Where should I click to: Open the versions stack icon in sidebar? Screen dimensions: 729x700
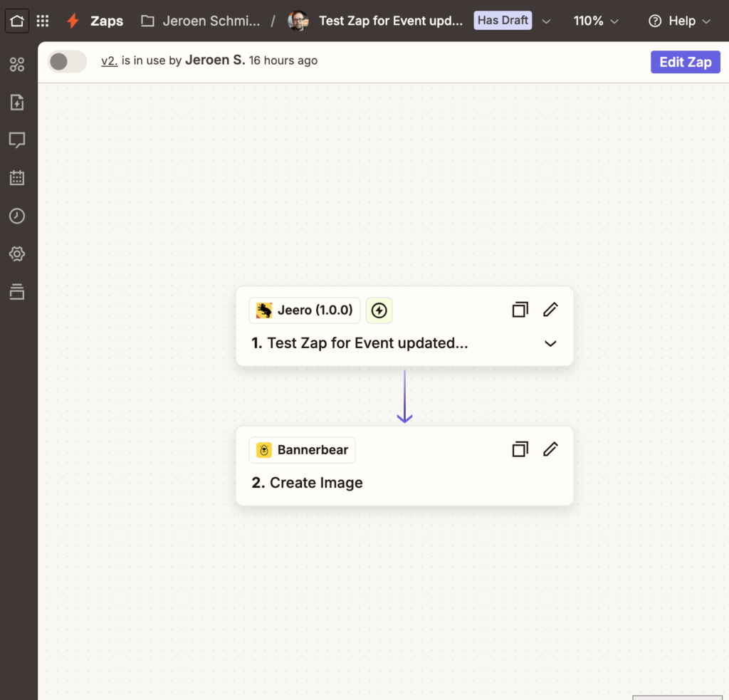pos(17,291)
